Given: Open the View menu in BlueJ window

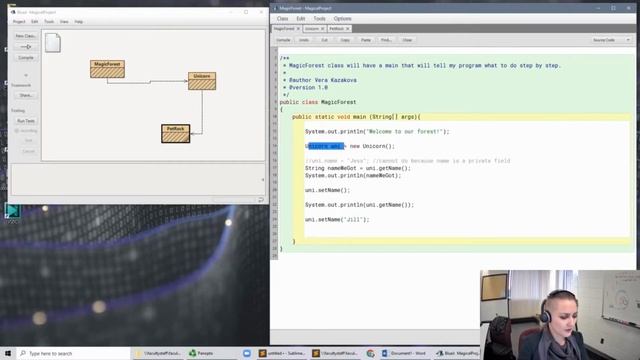Looking at the screenshot, I should tap(64, 22).
